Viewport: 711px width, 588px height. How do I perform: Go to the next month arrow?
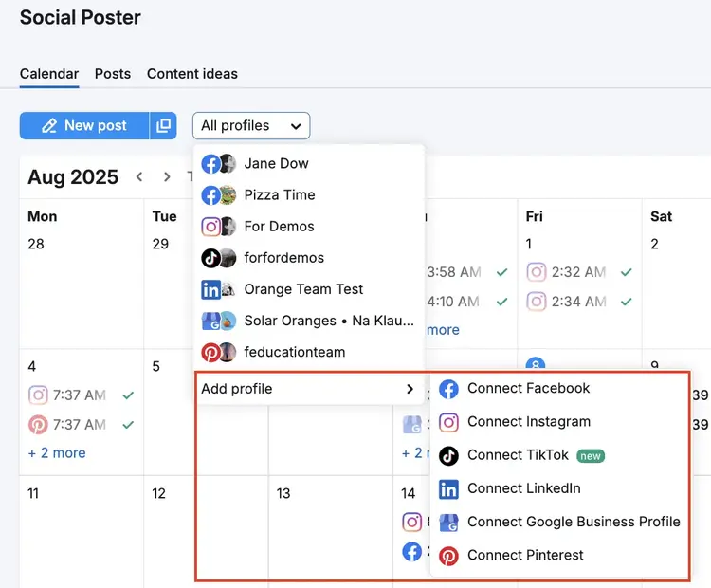[167, 177]
